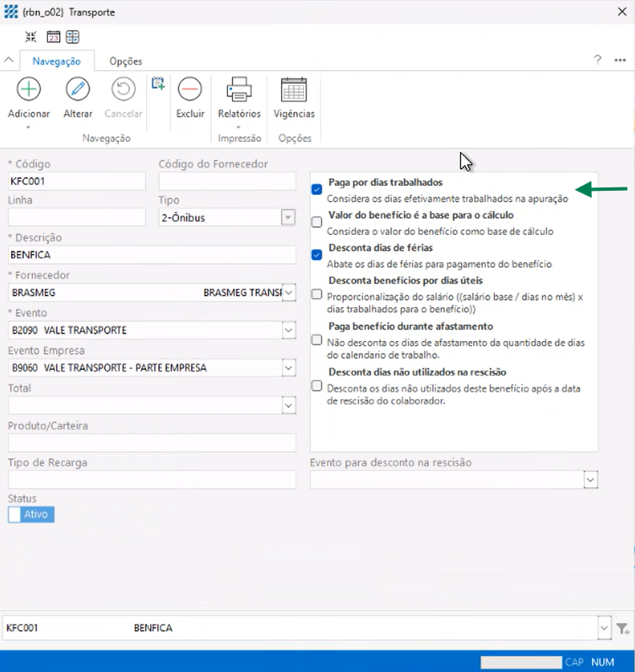Switch to the Opções tab

[x=126, y=62]
